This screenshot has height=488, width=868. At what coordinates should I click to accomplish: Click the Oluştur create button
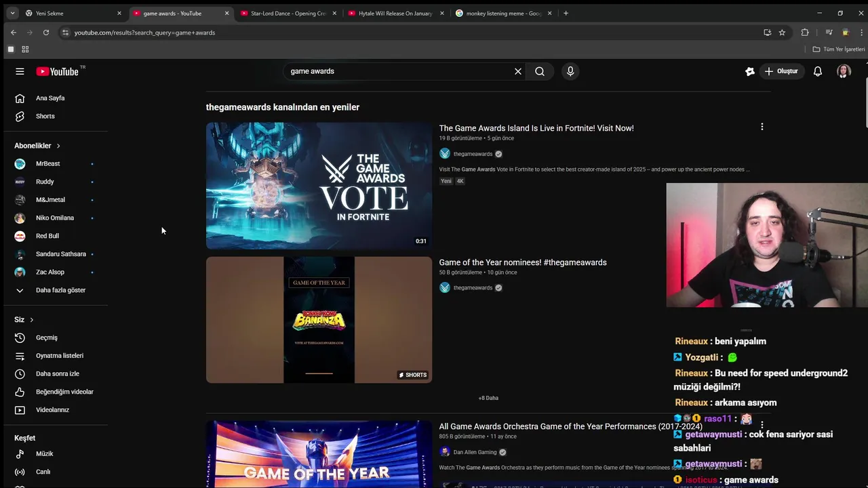tap(781, 71)
